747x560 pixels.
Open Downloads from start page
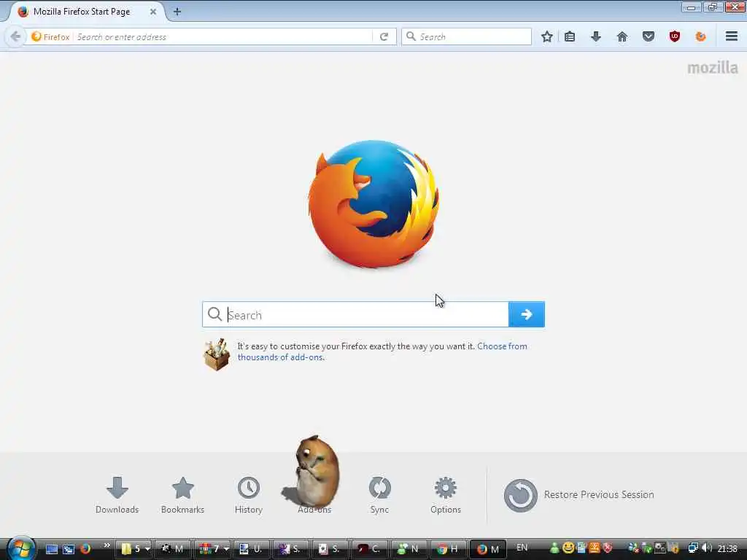coord(117,495)
